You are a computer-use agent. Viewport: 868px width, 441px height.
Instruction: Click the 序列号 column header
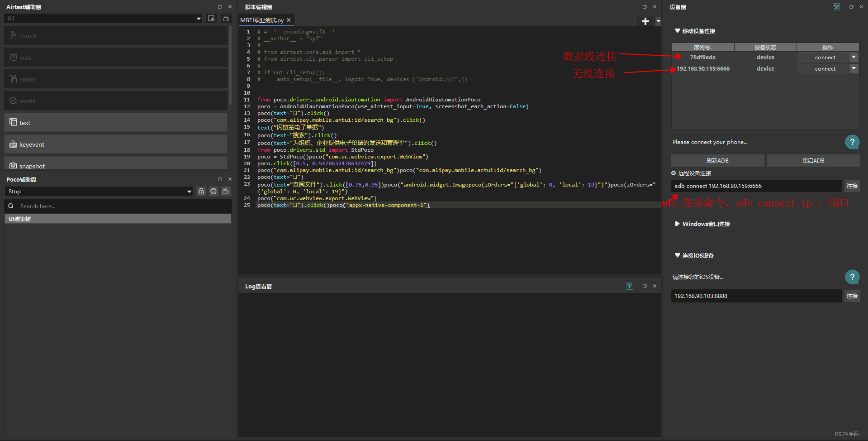point(702,47)
